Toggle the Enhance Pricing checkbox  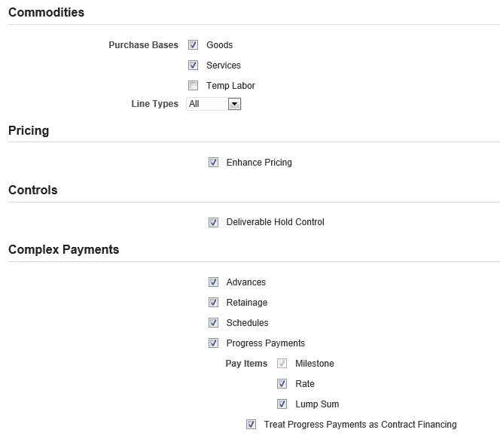(213, 163)
